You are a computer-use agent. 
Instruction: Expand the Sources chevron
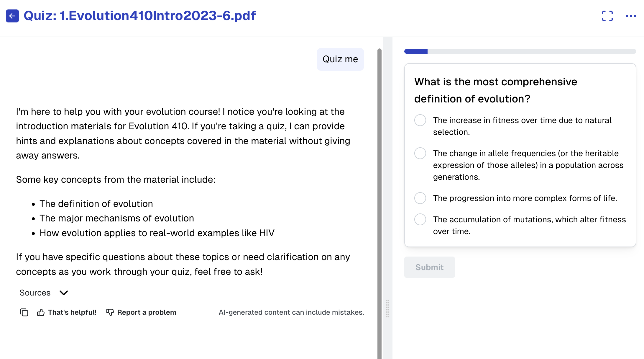[64, 293]
